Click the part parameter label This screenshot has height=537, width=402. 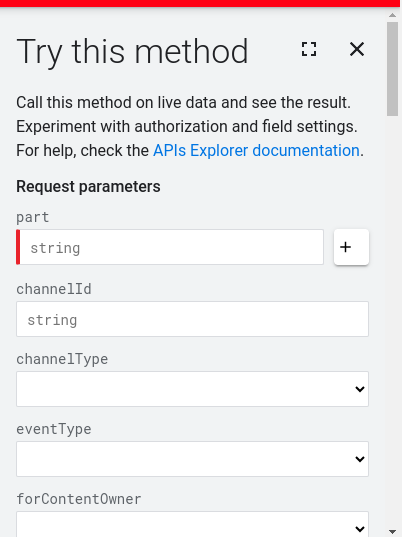pyautogui.click(x=33, y=217)
